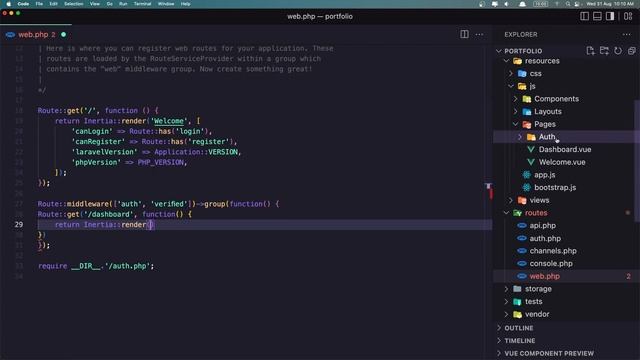Open the editor more actions ellipsis
The image size is (640, 360).
point(479,35)
